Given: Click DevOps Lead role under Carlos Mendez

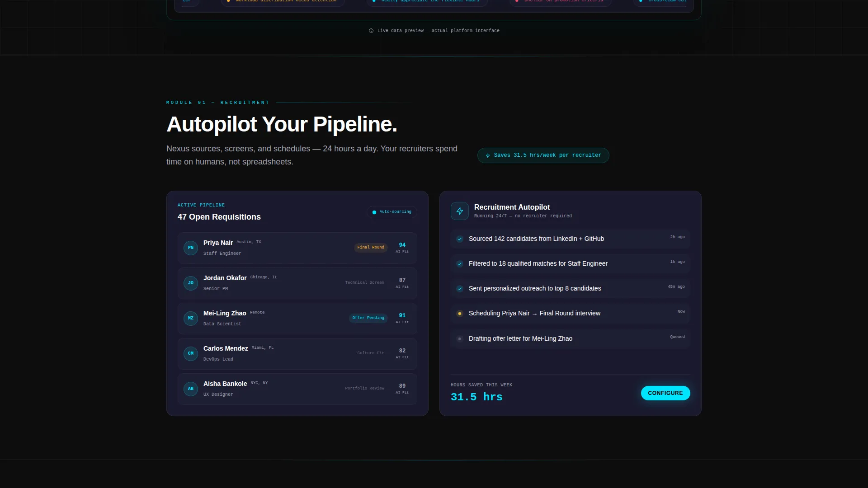Looking at the screenshot, I should pos(218,359).
